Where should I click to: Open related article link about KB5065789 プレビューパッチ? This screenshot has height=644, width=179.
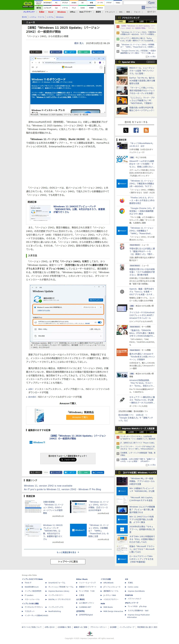coord(79,209)
